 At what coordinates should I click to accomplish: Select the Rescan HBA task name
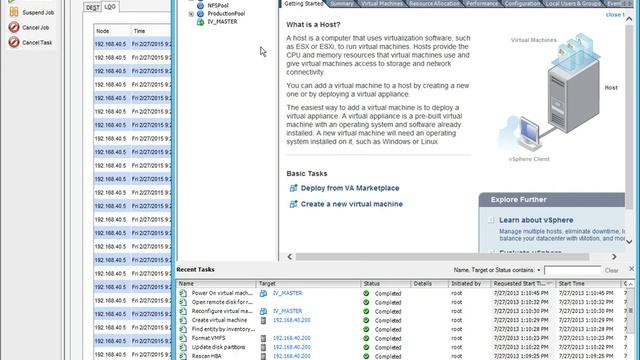pos(207,356)
